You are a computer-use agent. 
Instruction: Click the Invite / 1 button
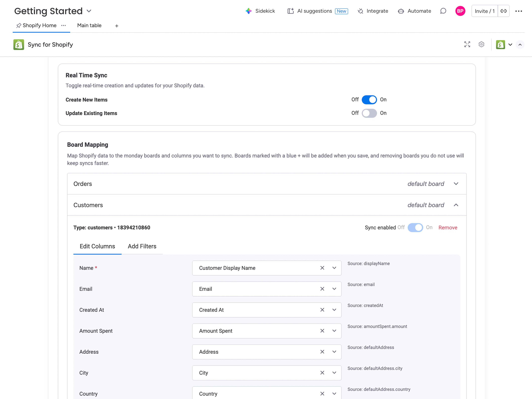pos(484,11)
